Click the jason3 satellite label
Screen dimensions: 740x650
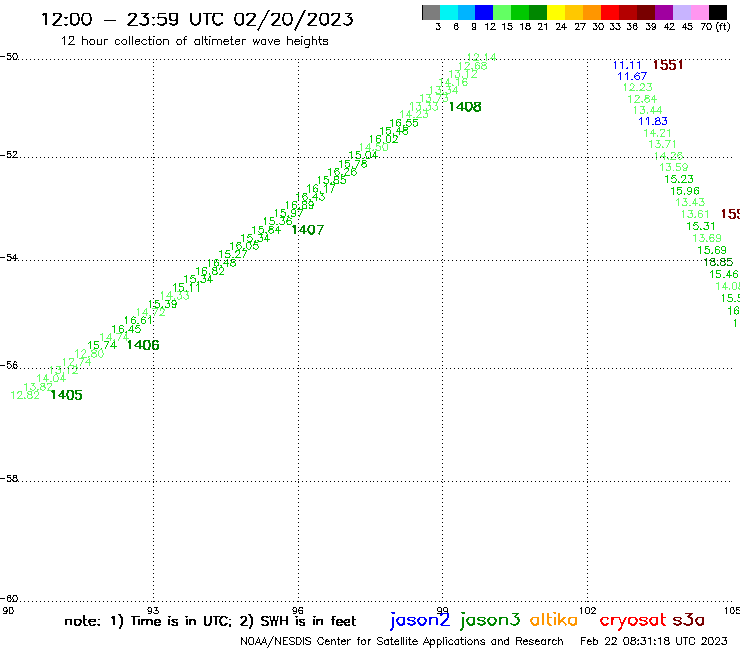point(490,620)
